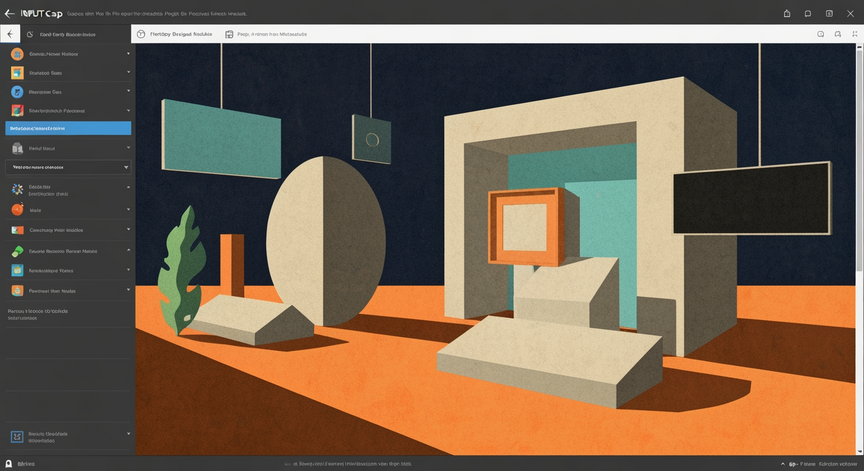Screen dimensions: 864x471
Task: Click the orange square icon with the teal face
Action: pyautogui.click(x=17, y=290)
